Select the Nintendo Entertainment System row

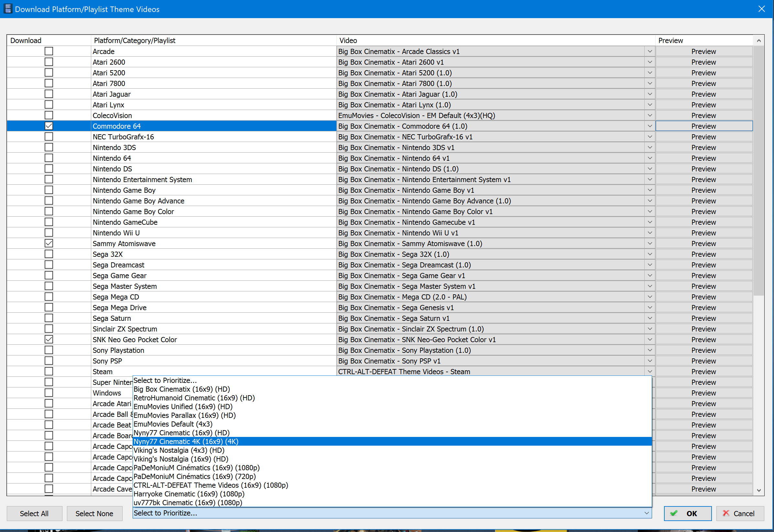tap(213, 179)
